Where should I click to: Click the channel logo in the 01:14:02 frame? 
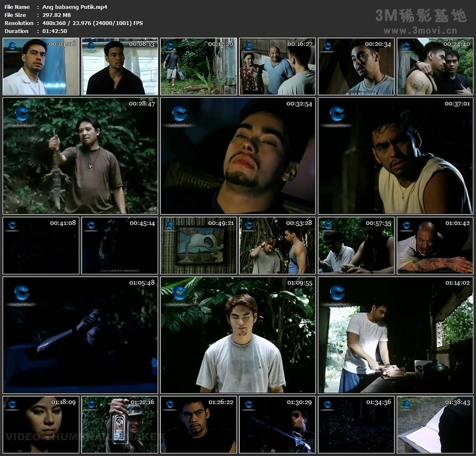click(x=337, y=293)
